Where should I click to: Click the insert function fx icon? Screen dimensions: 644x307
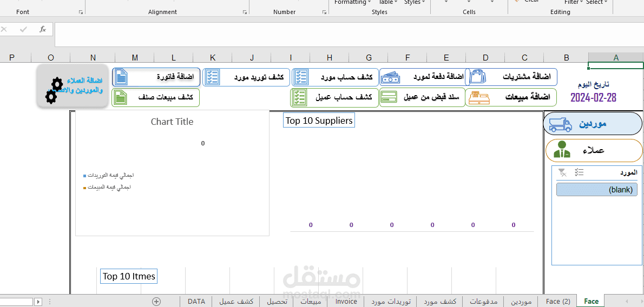pos(43,29)
